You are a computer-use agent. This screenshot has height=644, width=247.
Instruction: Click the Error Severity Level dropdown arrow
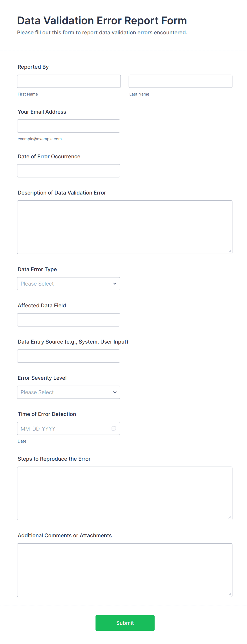tap(115, 392)
